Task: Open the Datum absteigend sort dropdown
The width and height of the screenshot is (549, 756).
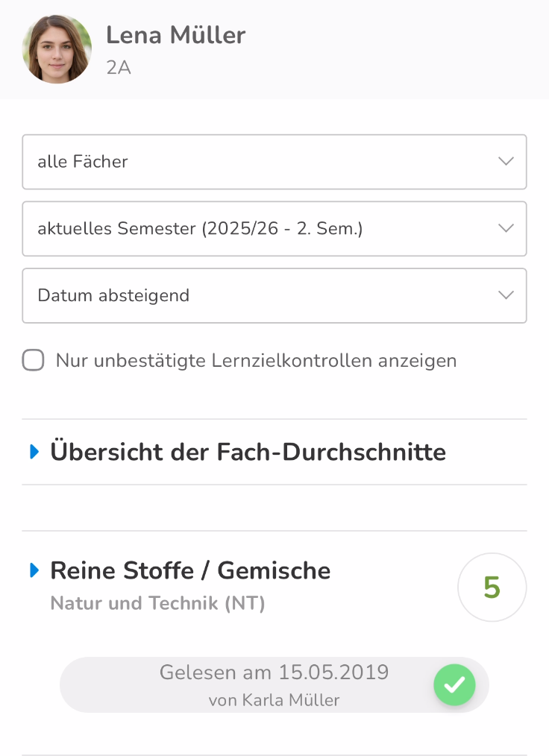Action: click(274, 295)
